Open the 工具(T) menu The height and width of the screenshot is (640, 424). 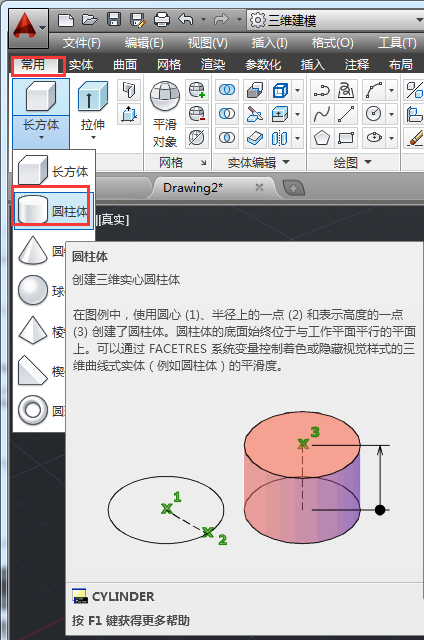pyautogui.click(x=397, y=42)
